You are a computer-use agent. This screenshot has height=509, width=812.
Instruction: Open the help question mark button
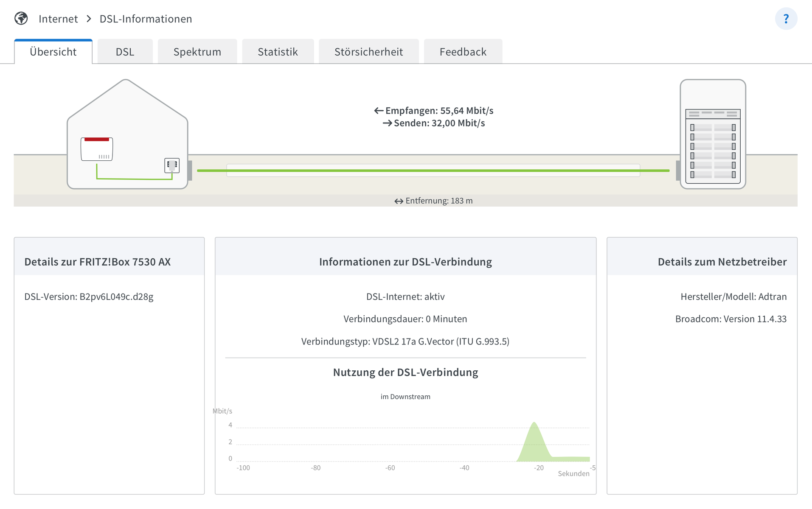pyautogui.click(x=786, y=19)
